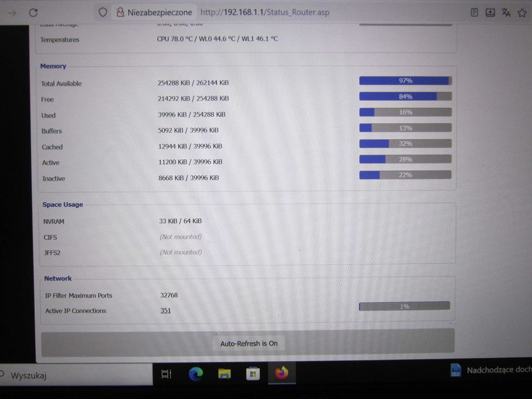Click the Used memory 16% progress bar

(405, 112)
